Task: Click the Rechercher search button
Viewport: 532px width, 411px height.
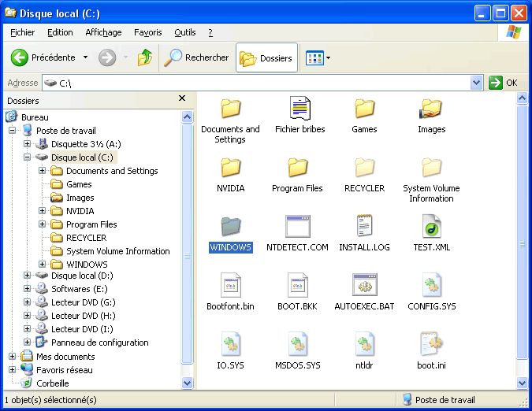Action: pyautogui.click(x=196, y=57)
